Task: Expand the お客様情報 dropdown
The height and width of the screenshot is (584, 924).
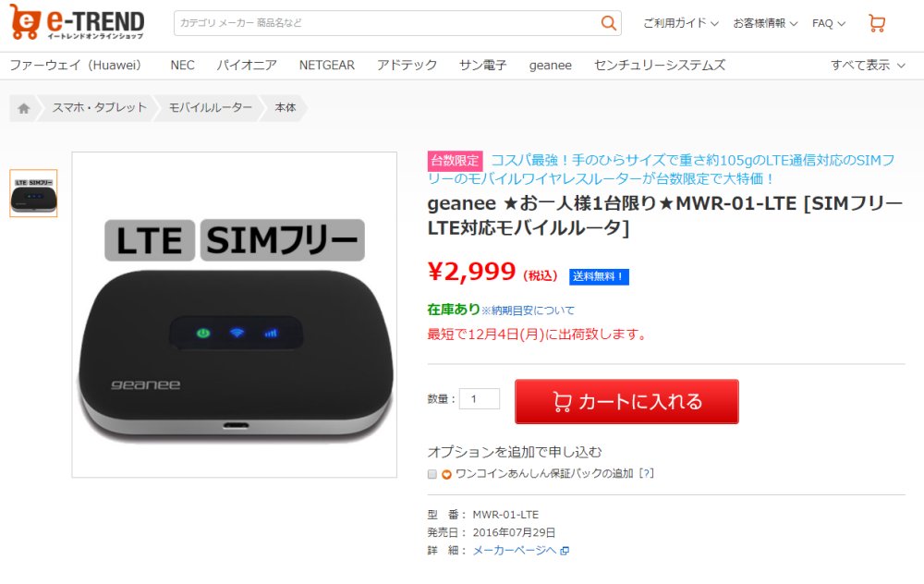Action: tap(765, 23)
